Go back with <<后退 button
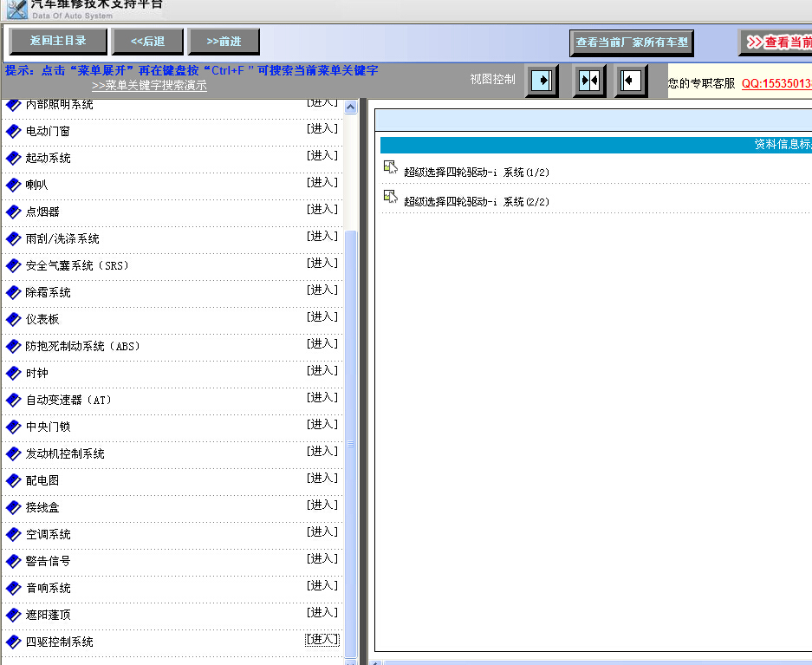 point(147,42)
